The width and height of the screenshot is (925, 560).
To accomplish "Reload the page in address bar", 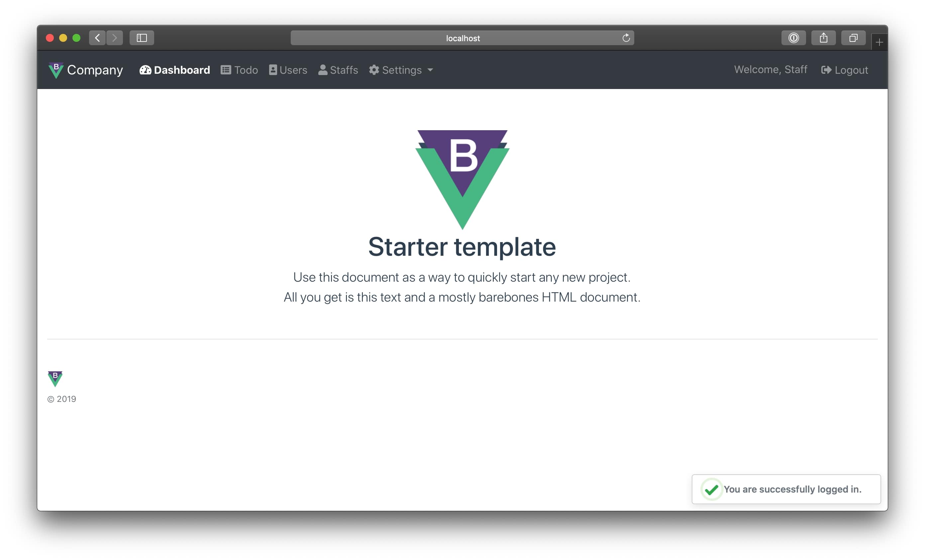I will 626,38.
